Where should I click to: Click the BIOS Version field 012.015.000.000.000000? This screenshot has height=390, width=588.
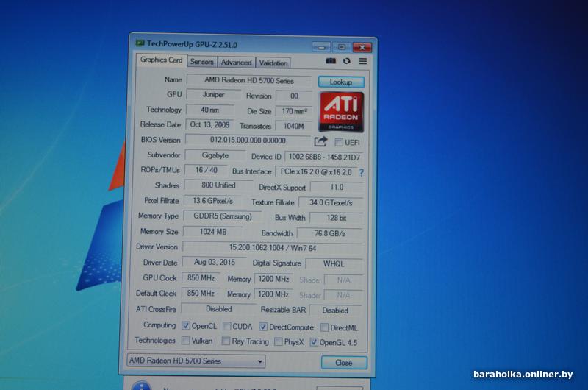point(248,140)
